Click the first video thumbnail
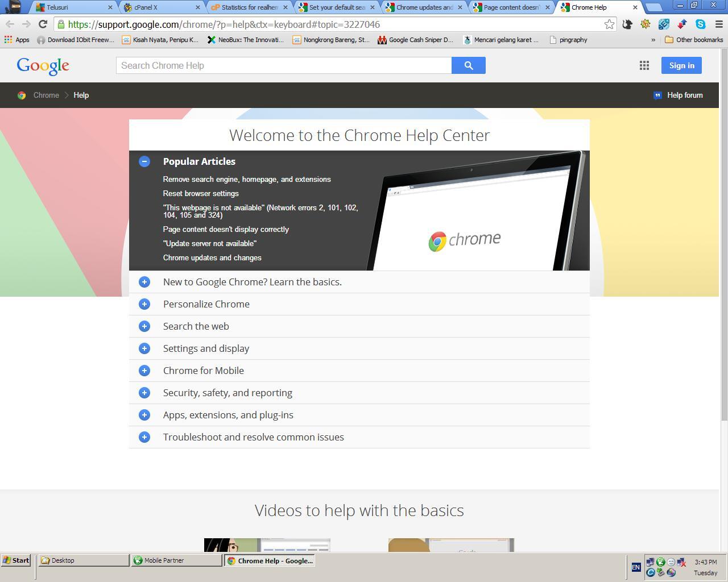The width and height of the screenshot is (728, 582). point(267,545)
